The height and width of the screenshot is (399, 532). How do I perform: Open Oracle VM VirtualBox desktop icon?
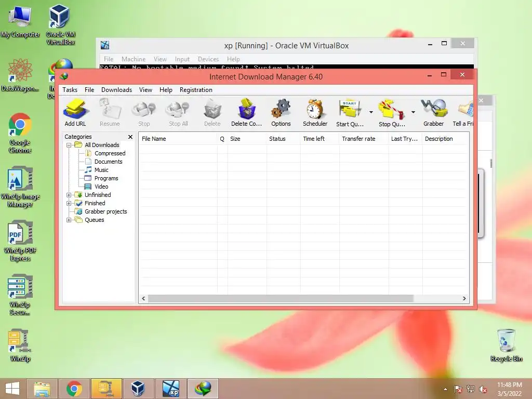tap(60, 24)
